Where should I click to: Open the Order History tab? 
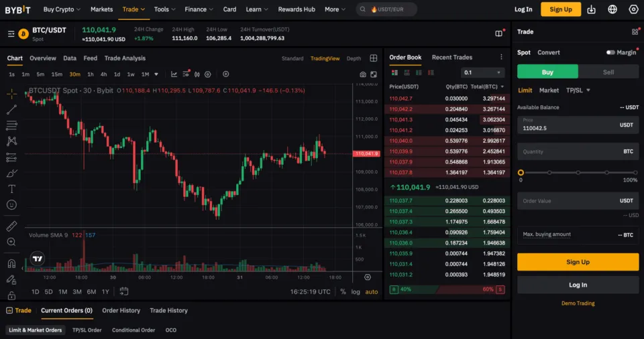tap(121, 311)
